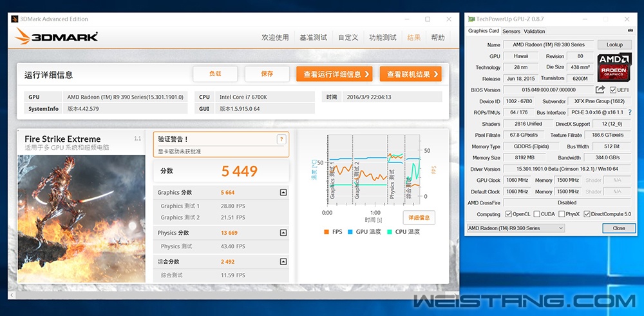Click the AMD Radeon Graphics logo in GPU-Z
This screenshot has width=644, height=316.
coord(614,68)
